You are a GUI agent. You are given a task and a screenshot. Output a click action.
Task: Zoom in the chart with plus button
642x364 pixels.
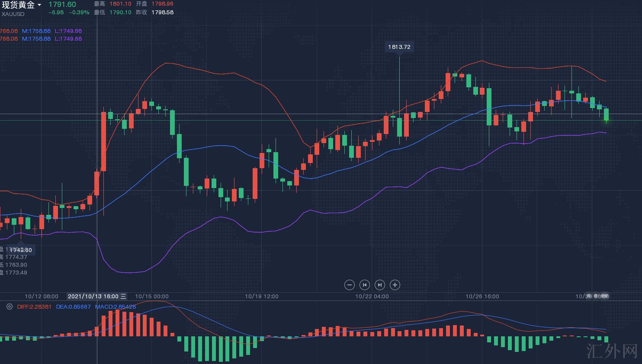point(395,285)
